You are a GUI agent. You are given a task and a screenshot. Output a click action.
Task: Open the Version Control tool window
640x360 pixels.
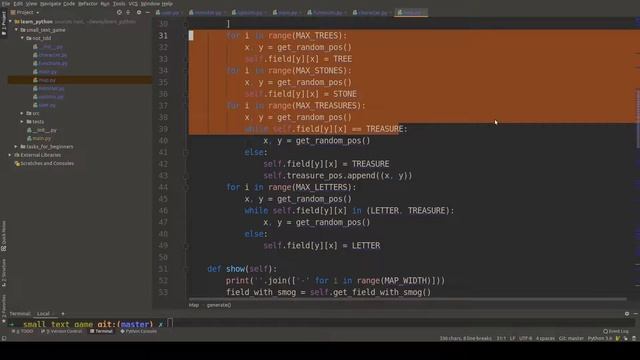62,331
